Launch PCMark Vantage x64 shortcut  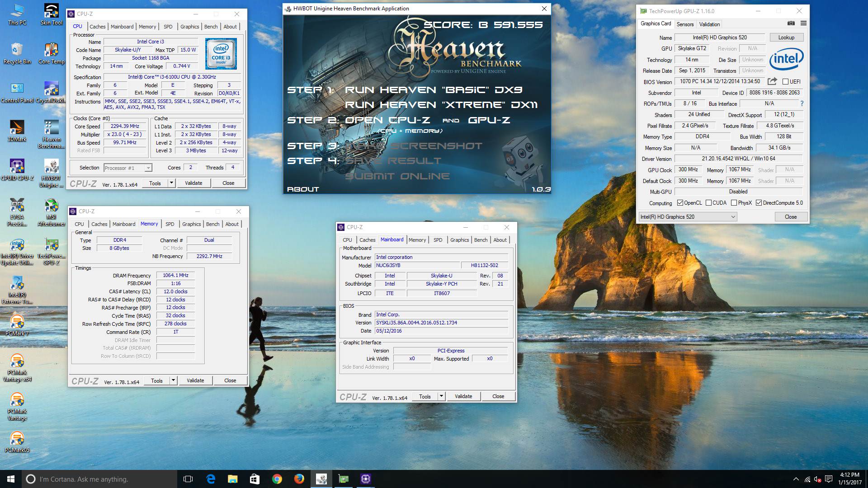(x=17, y=368)
